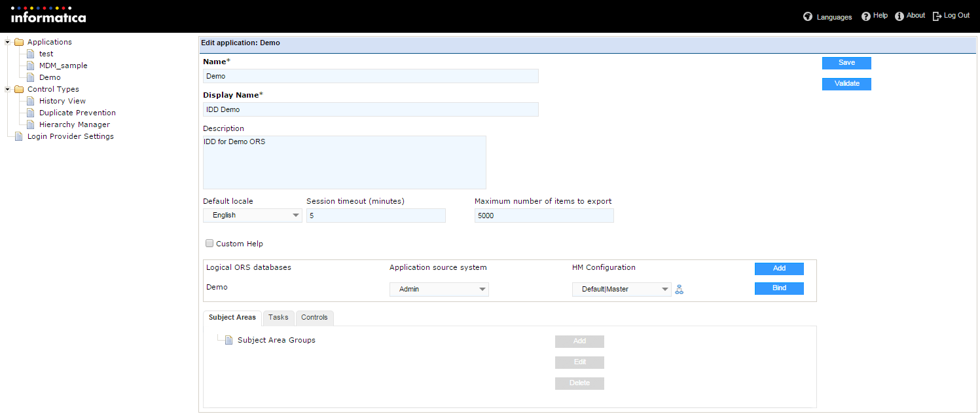This screenshot has width=980, height=416.
Task: Click the Log Out icon
Action: point(937,16)
